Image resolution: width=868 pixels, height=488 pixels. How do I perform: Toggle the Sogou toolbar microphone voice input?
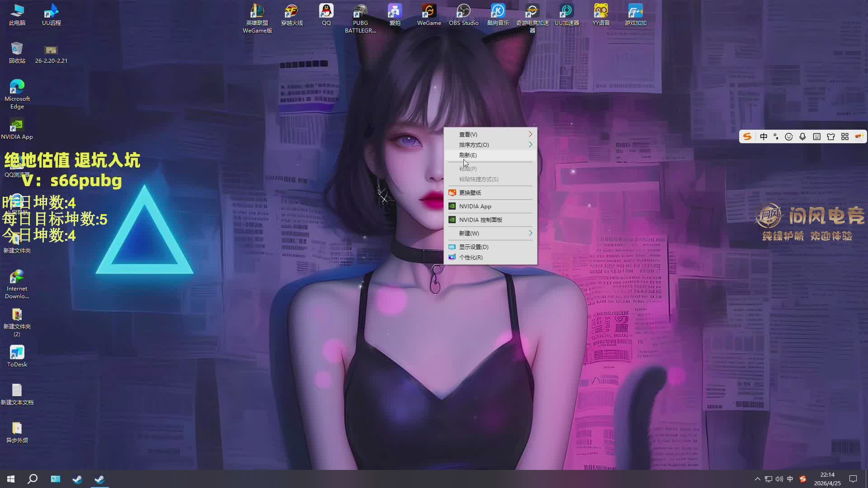pyautogui.click(x=802, y=136)
